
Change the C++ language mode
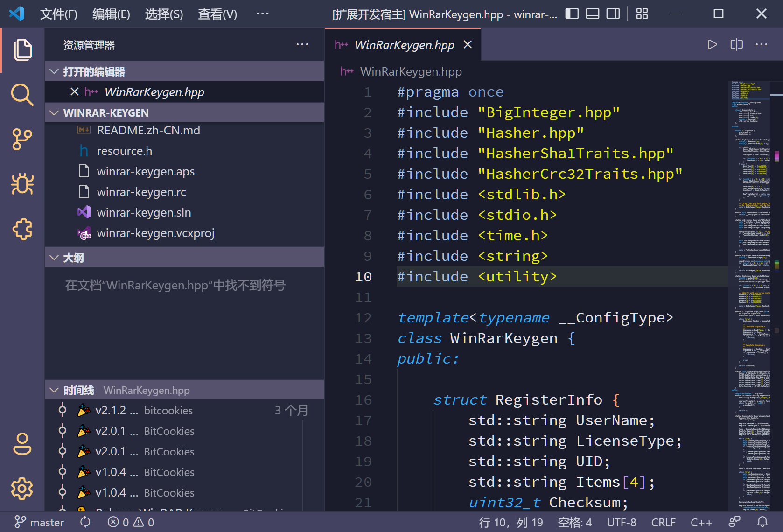701,522
